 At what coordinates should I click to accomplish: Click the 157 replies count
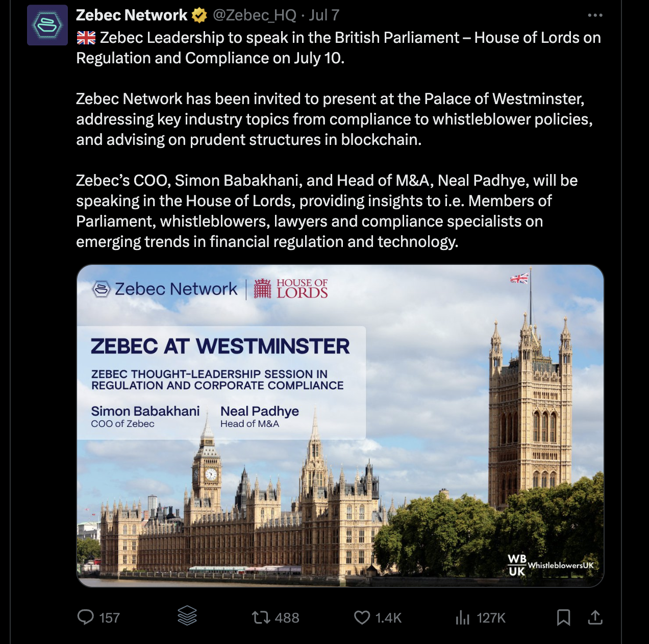[x=109, y=618]
